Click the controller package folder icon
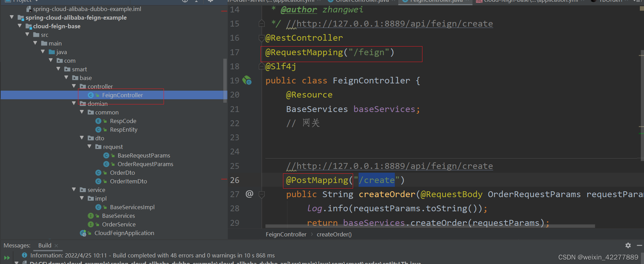This screenshot has height=264, width=644. 83,87
